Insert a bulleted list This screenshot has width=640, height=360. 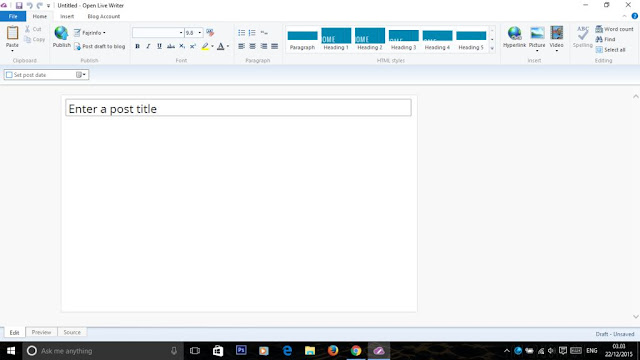pos(242,33)
